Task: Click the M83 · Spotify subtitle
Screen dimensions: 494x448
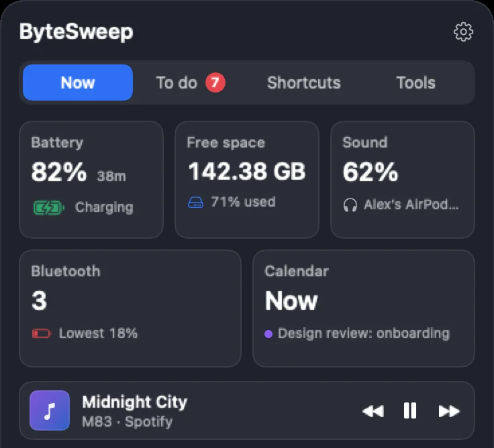Action: pyautogui.click(x=128, y=422)
